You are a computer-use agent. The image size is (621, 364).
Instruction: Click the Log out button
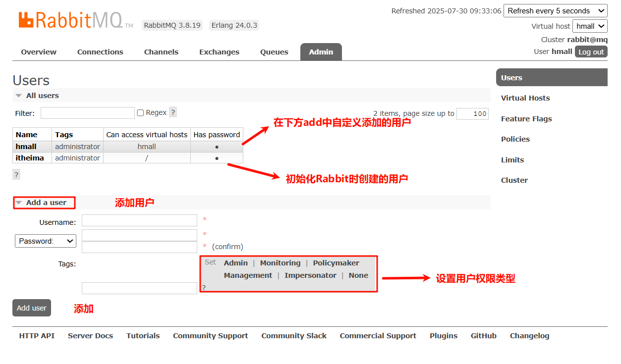591,52
